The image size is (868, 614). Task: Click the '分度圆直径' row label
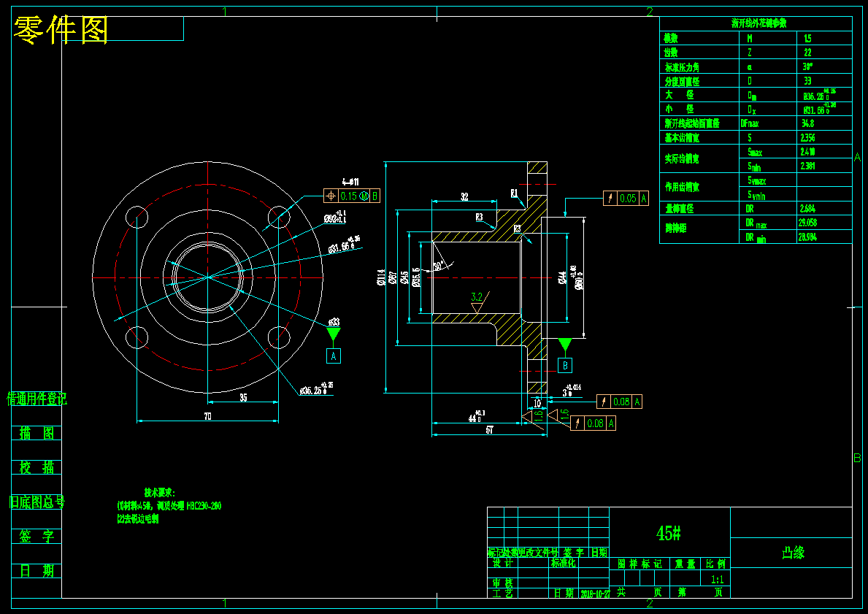[681, 81]
